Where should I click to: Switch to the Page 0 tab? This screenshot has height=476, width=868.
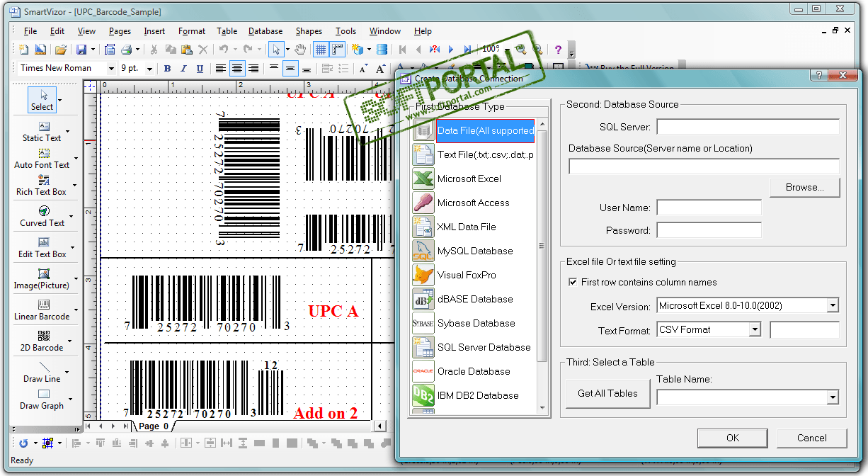click(154, 426)
